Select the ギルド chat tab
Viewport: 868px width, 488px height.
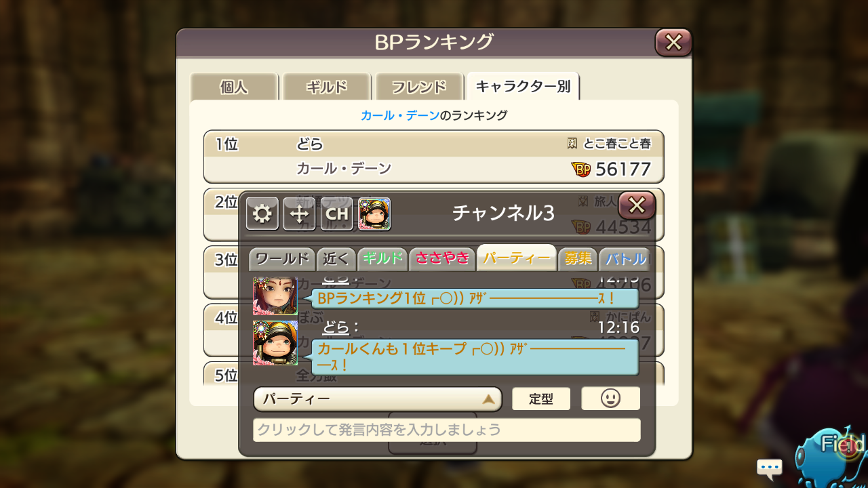coord(382,258)
